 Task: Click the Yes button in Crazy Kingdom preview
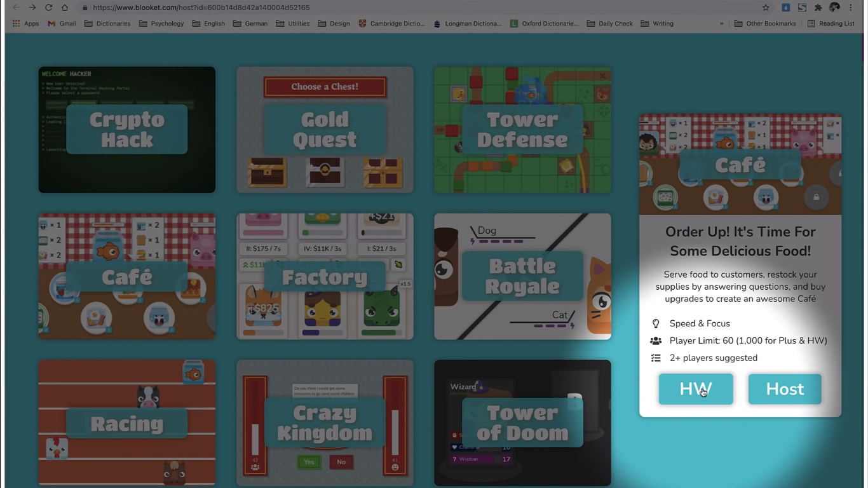tap(309, 462)
